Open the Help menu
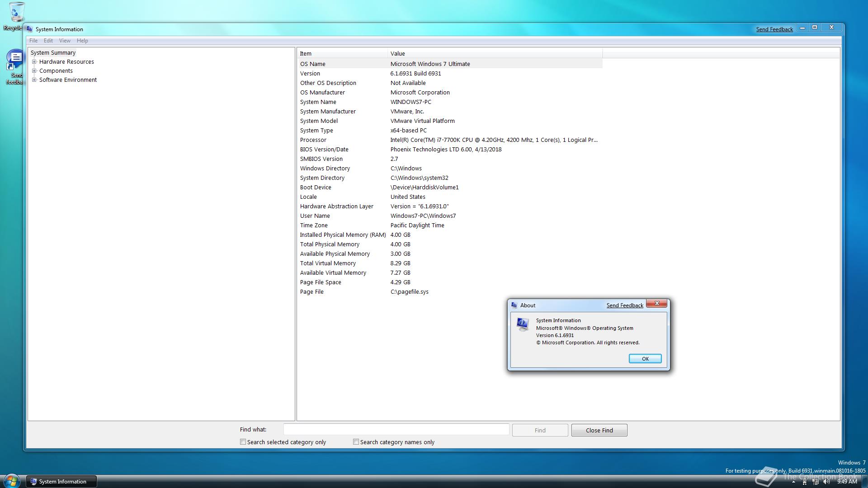This screenshot has height=488, width=868. pos(82,41)
